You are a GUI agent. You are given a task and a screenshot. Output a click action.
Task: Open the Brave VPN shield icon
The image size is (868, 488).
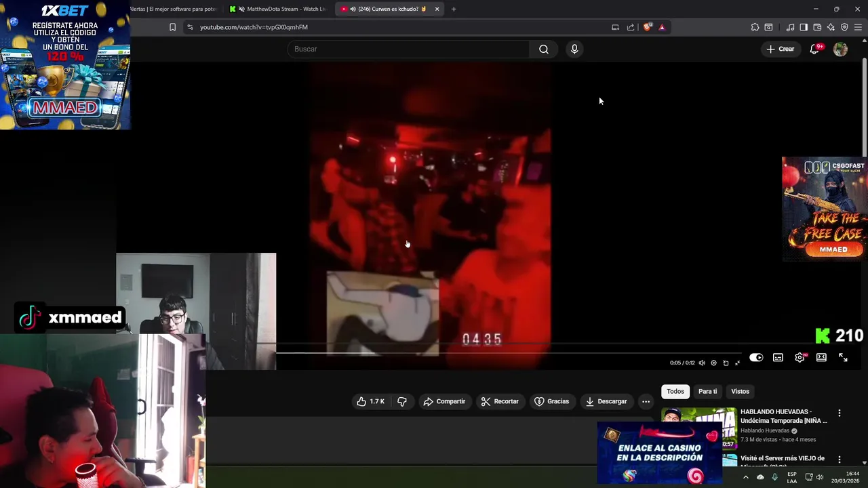point(844,27)
